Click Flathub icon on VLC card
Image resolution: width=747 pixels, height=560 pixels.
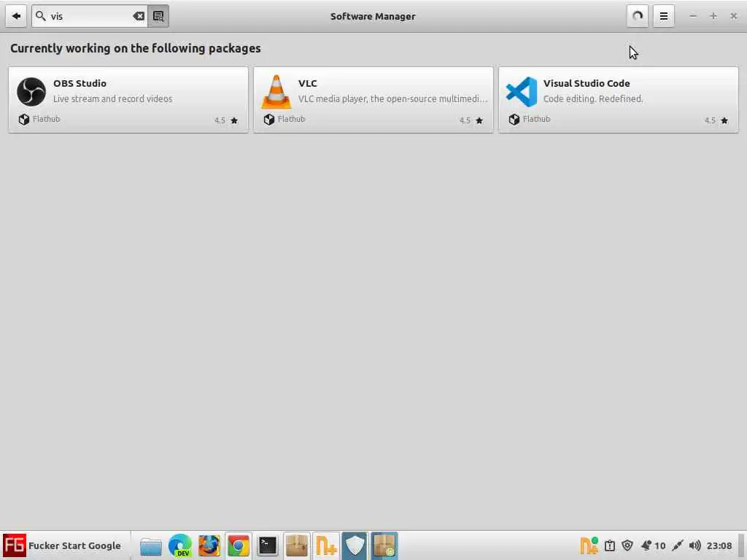(269, 119)
